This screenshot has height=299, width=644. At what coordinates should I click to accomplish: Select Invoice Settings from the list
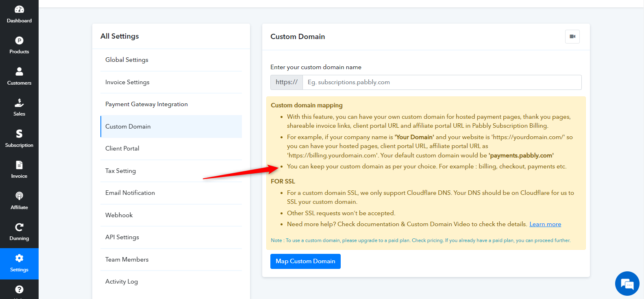[x=171, y=82]
